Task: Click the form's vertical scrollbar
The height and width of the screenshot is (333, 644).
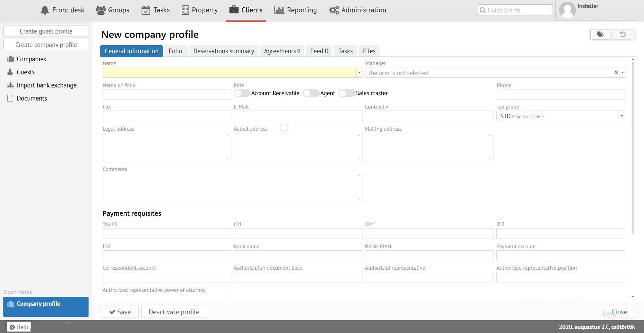Action: [633, 147]
